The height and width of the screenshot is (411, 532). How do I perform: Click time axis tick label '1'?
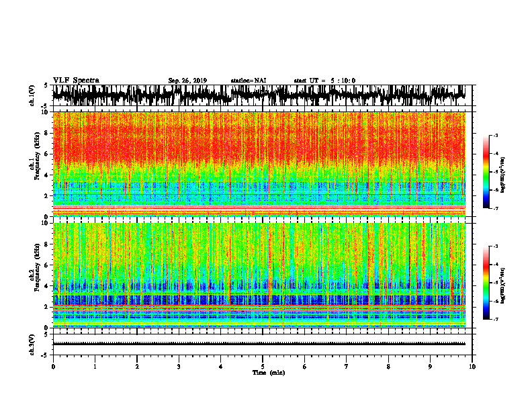95,367
